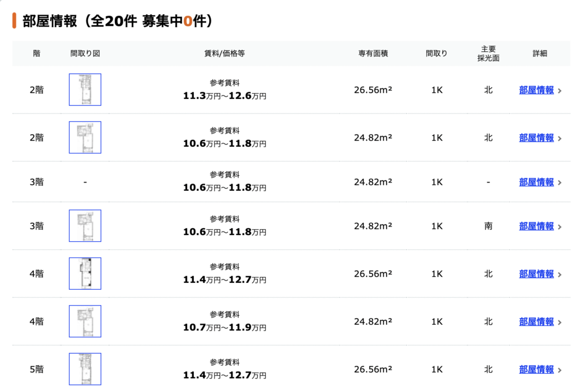Image resolution: width=579 pixels, height=392 pixels.
Task: Click chevron arrow beside 2階 26.56m² room's 部屋情報
Action: pos(560,90)
